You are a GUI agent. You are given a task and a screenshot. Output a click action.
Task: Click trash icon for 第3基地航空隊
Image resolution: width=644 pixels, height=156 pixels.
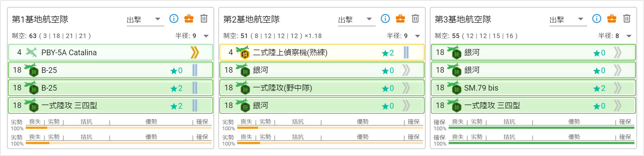click(x=627, y=18)
